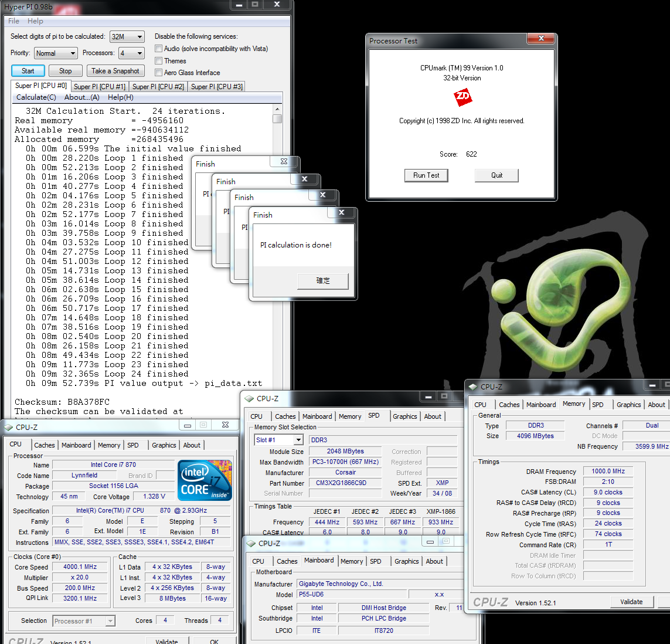Screen dimensions: 670x644
Task: Click CPU-Z title icon of Memory Slot Selection window
Action: pos(250,399)
